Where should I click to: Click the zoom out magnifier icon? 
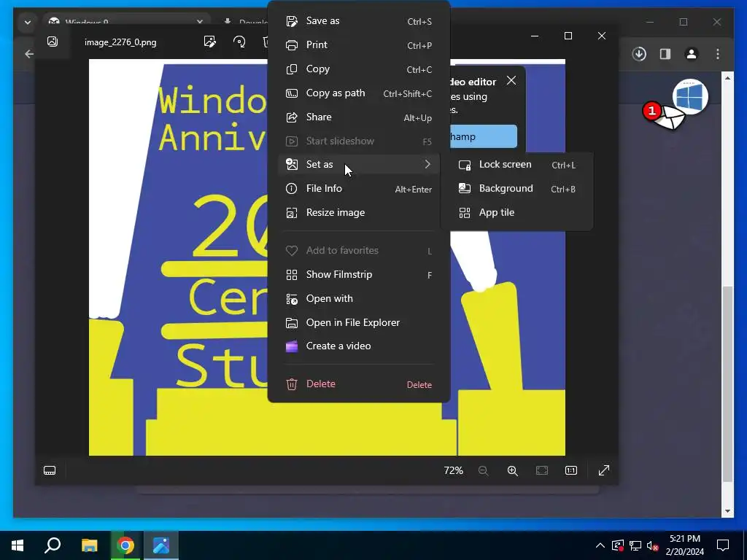click(x=483, y=470)
